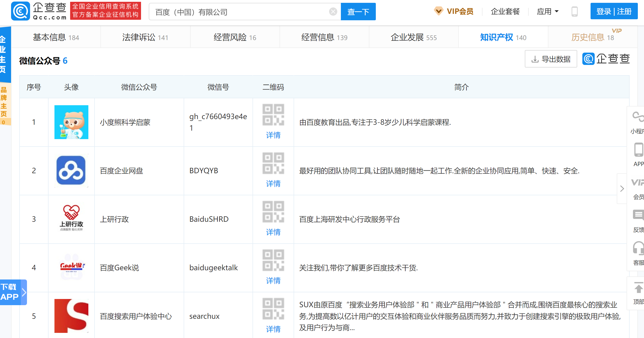Open the 企业套餐 link
The height and width of the screenshot is (338, 644).
505,12
